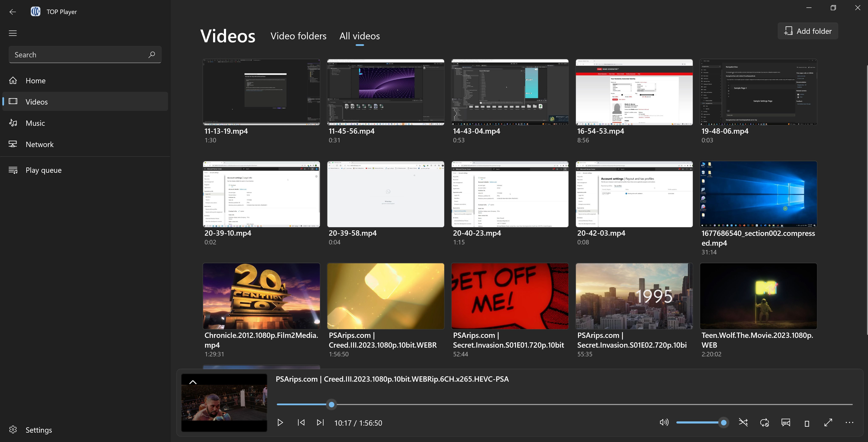
Task: Mute audio with the speaker icon
Action: point(664,422)
